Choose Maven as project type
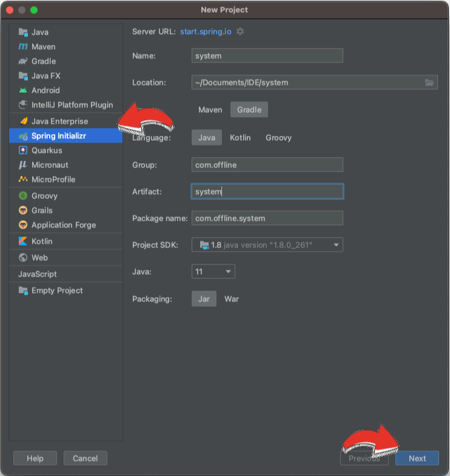Screen dimensions: 450x476 click(210, 110)
